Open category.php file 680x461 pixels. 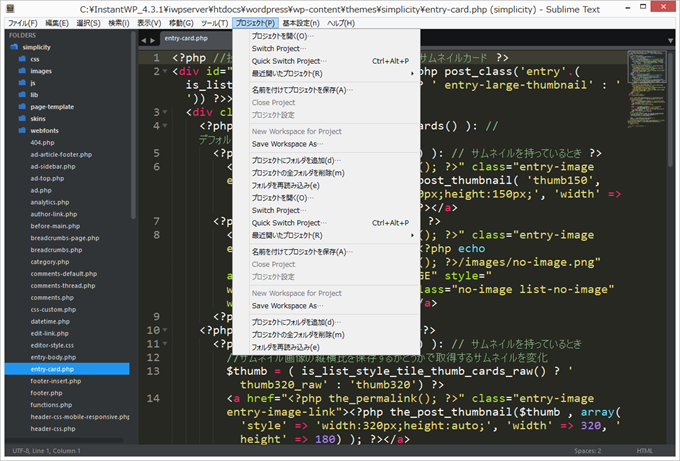click(x=50, y=262)
